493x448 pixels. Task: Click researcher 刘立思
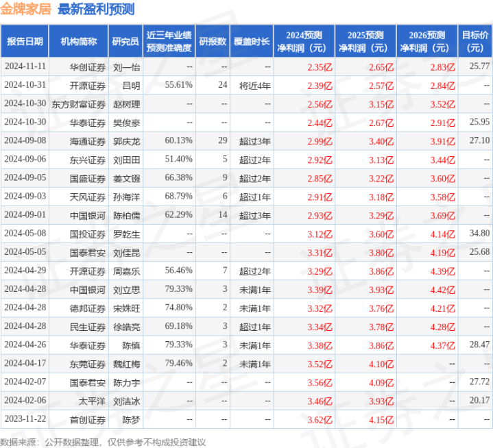pos(126,290)
